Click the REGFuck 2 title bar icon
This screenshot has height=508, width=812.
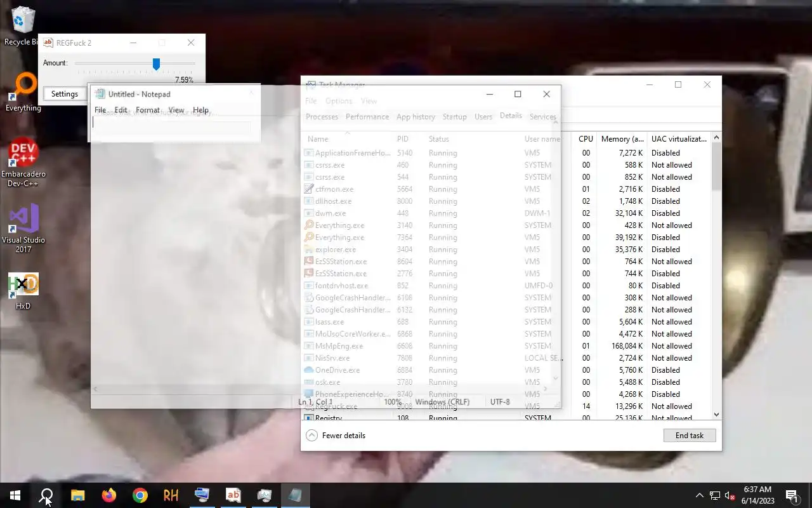click(48, 43)
